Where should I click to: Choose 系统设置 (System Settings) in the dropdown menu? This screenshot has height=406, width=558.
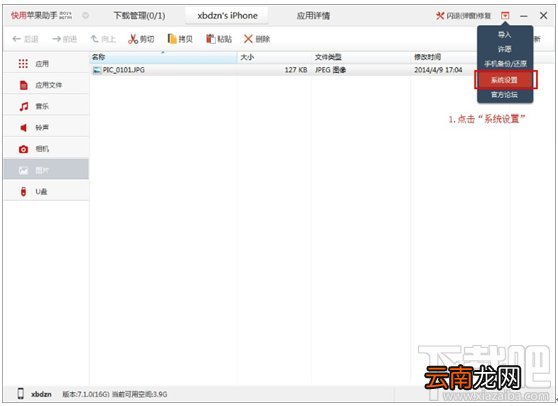tap(505, 80)
